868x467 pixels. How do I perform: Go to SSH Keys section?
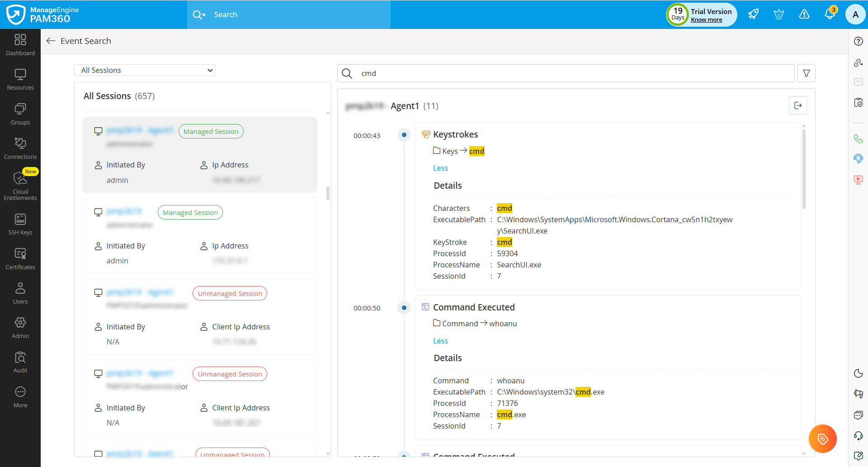click(20, 224)
